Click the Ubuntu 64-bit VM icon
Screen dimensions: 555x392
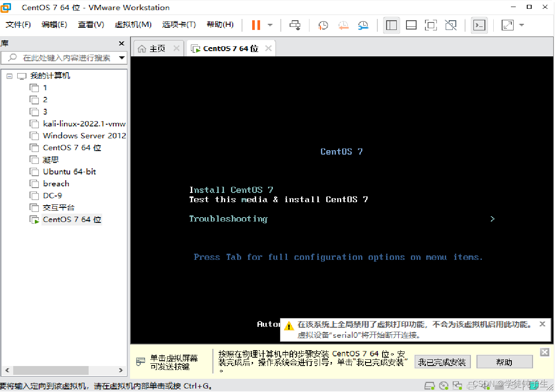click(x=34, y=171)
